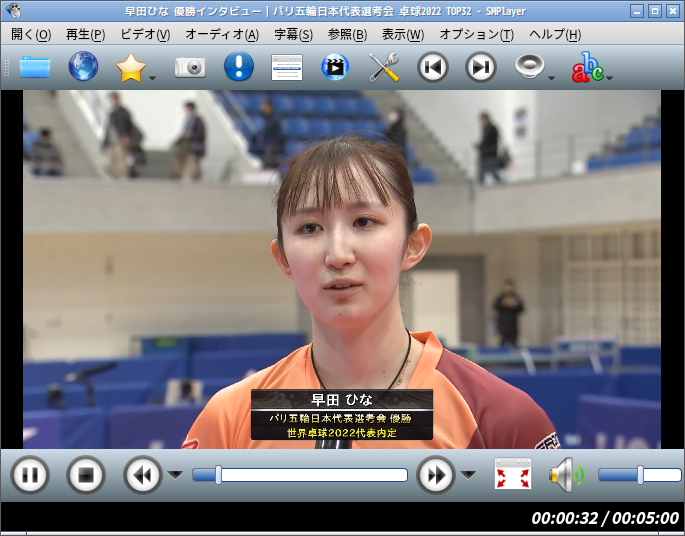This screenshot has width=685, height=536.
Task: Expand the audio speaker dropdown arrow
Action: [551, 78]
